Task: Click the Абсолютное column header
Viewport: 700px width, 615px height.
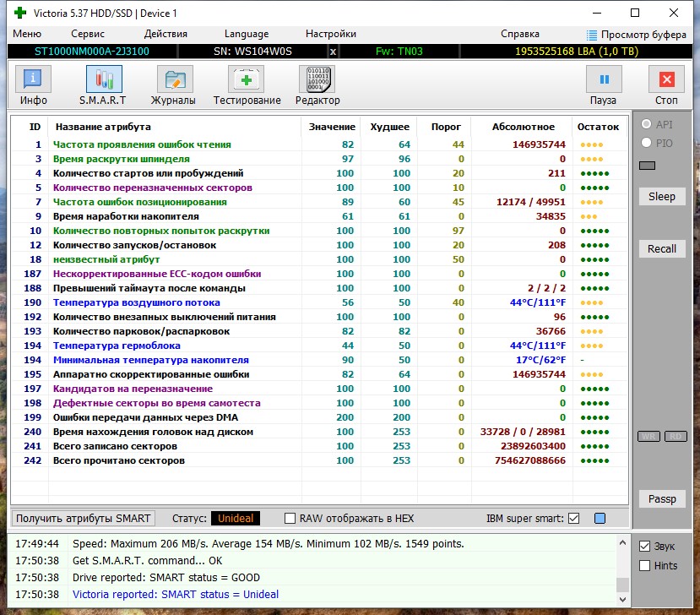Action: tap(524, 127)
